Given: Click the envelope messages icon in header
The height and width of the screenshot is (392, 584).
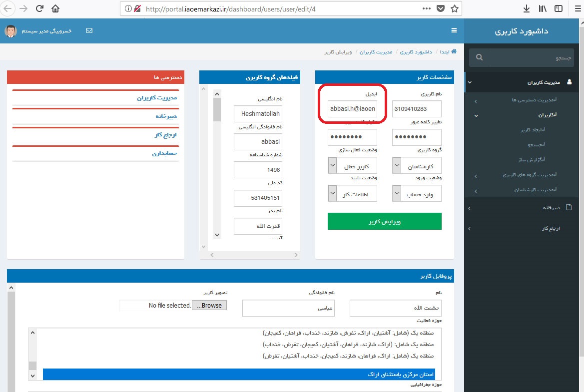Looking at the screenshot, I should 89,30.
